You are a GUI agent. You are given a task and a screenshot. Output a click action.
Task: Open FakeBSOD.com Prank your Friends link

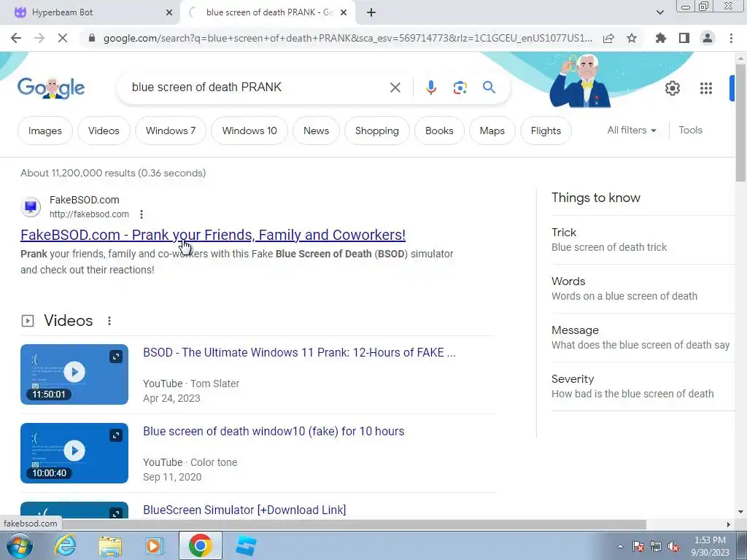click(x=213, y=235)
